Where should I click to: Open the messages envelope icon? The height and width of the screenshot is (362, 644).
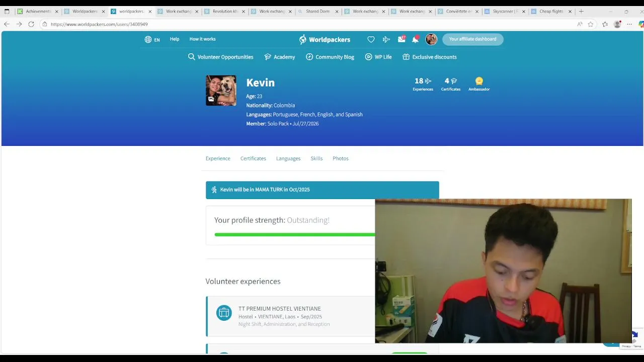[x=401, y=39]
